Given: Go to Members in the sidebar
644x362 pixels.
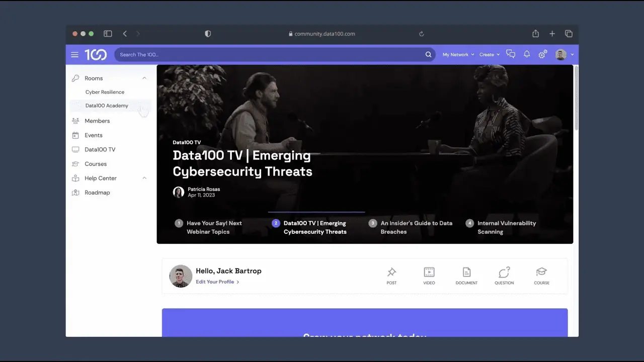Looking at the screenshot, I should click(x=97, y=121).
